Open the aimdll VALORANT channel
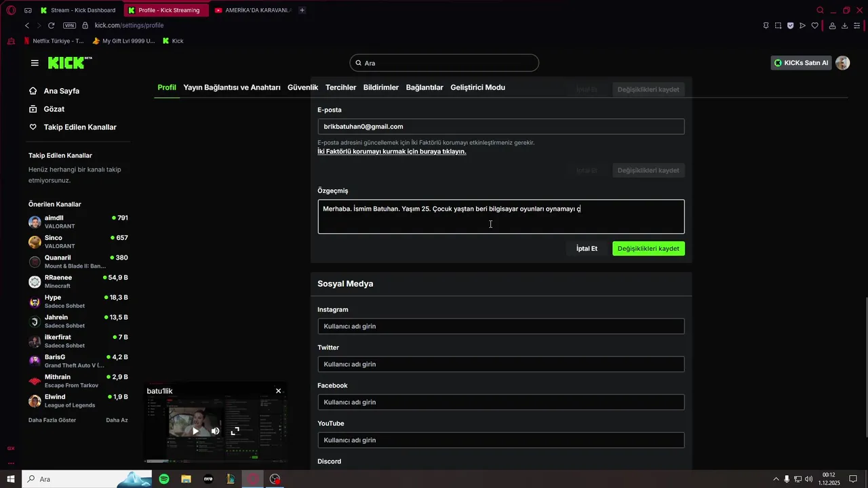Viewport: 868px width, 488px height. [x=78, y=222]
